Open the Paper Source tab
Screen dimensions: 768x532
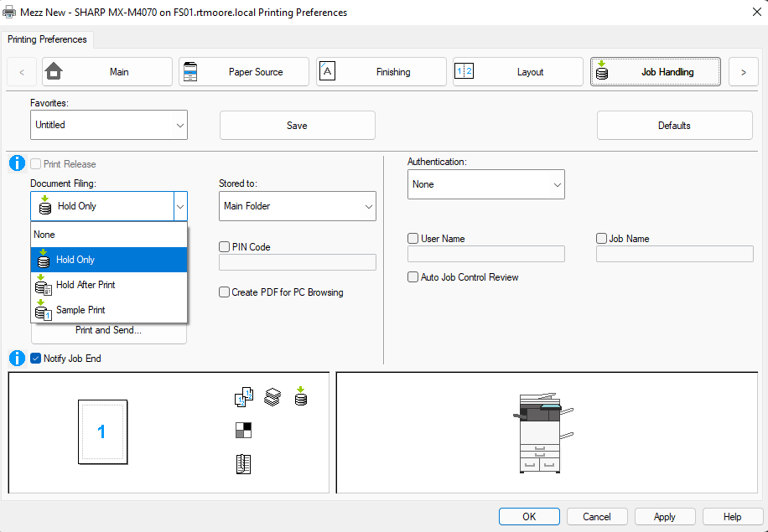pyautogui.click(x=244, y=72)
